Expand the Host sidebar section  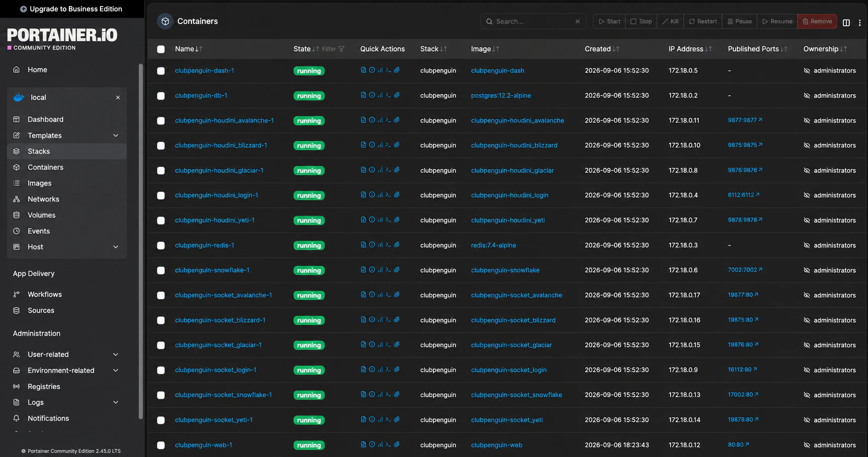click(x=116, y=247)
